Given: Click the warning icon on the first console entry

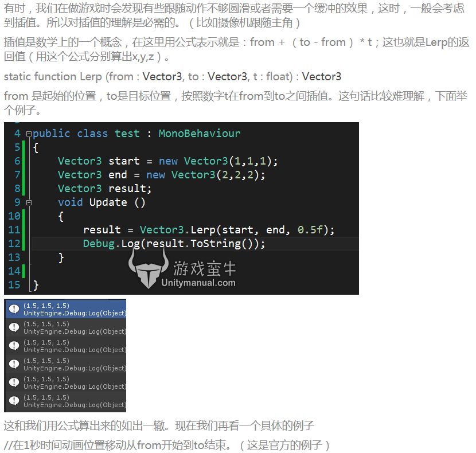Looking at the screenshot, I should pyautogui.click(x=14, y=308).
